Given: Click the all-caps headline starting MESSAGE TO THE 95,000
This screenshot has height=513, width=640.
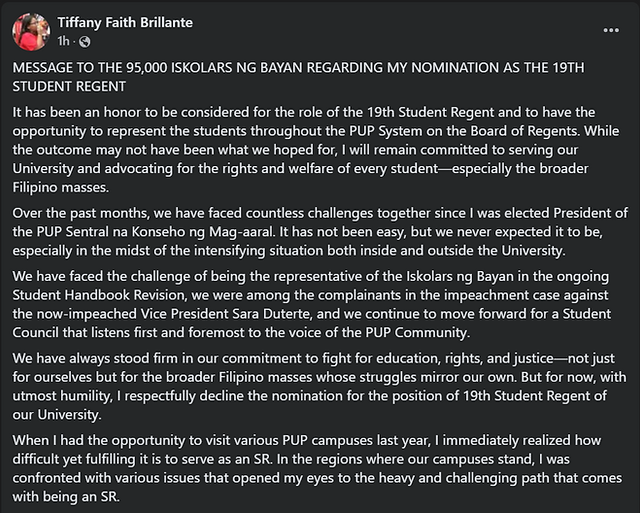Looking at the screenshot, I should (298, 77).
